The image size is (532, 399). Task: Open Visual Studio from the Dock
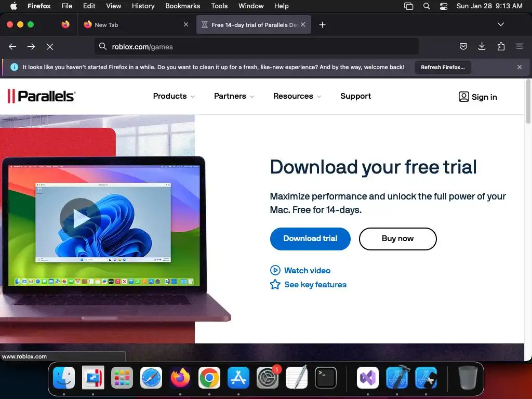tap(368, 378)
